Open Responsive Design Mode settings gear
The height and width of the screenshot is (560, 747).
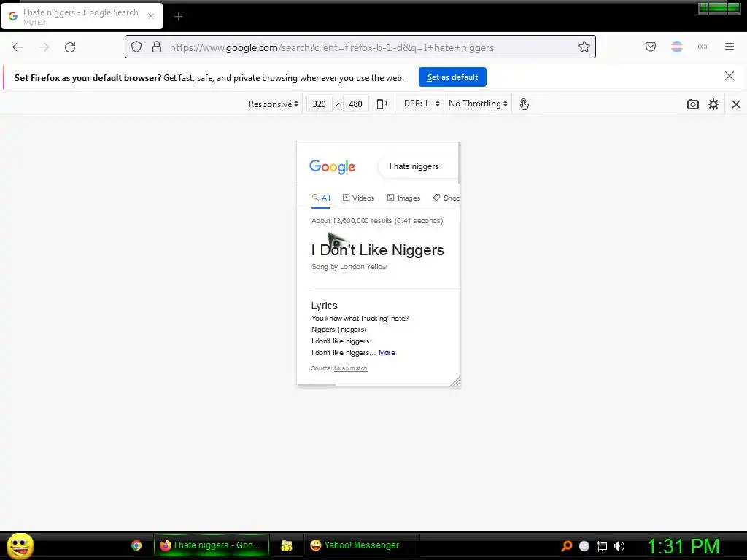pos(713,104)
